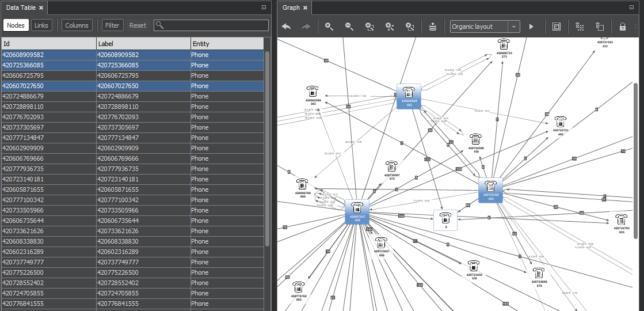Toggle the Nodes view button
This screenshot has height=311, width=644.
(16, 25)
